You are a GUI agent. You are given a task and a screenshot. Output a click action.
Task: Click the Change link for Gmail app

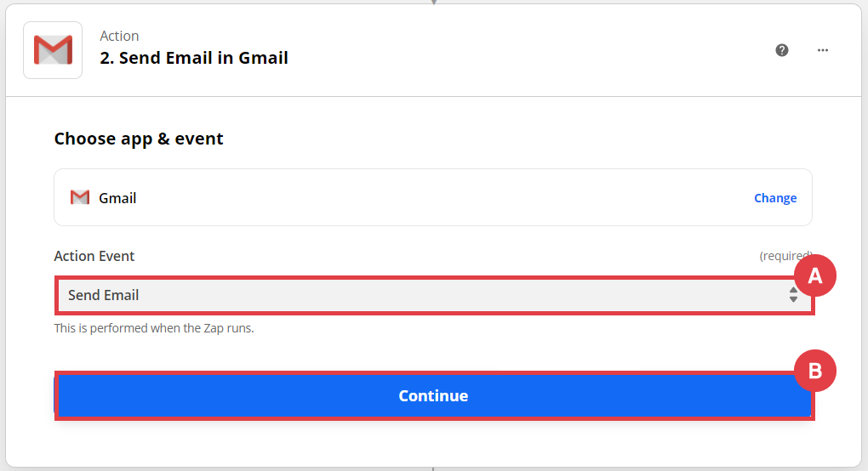click(x=775, y=198)
